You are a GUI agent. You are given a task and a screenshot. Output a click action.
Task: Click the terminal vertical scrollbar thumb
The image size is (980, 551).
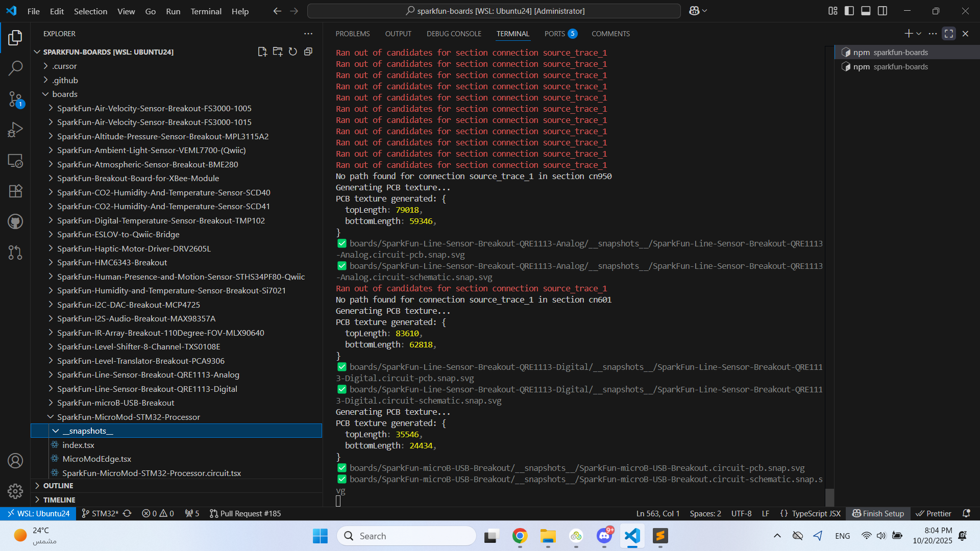830,497
